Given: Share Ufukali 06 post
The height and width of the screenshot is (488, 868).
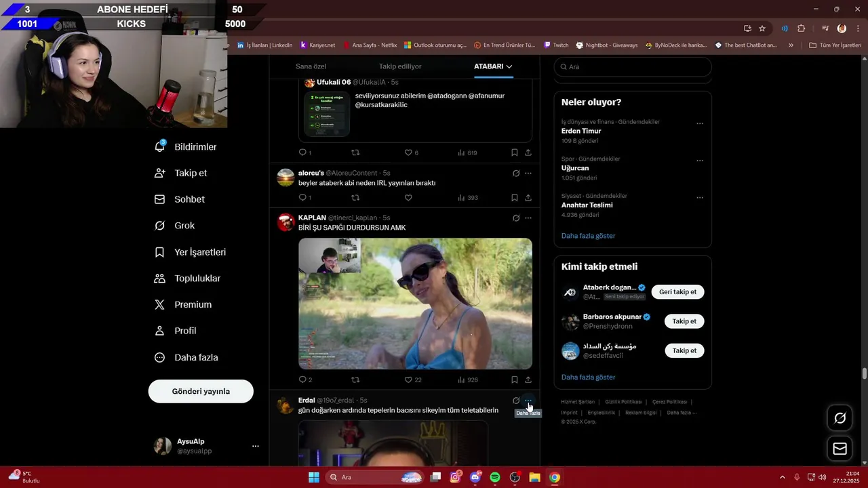Looking at the screenshot, I should (x=528, y=152).
